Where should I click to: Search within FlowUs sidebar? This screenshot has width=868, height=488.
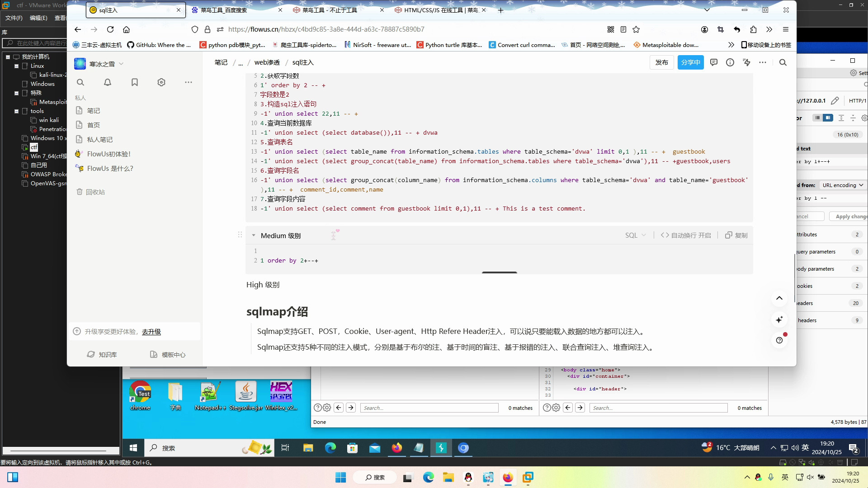80,82
